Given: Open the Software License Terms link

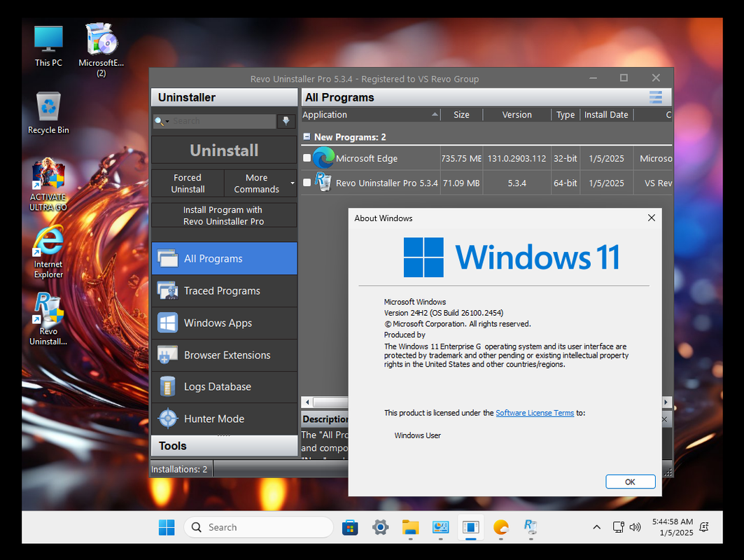Looking at the screenshot, I should point(535,413).
